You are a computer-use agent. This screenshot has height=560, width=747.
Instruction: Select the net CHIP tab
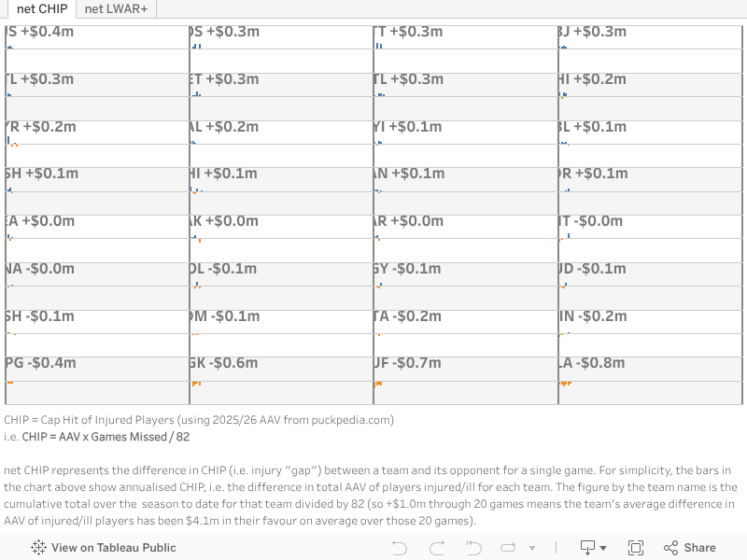(41, 9)
